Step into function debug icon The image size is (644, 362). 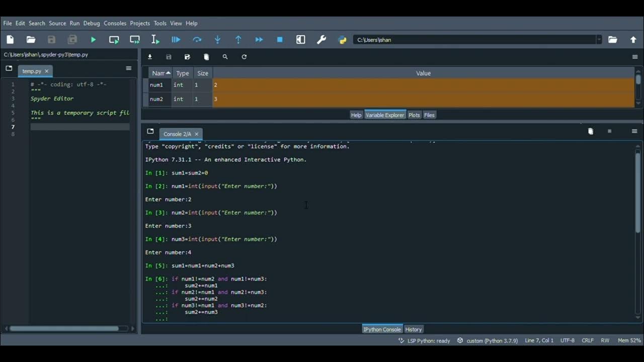(218, 40)
